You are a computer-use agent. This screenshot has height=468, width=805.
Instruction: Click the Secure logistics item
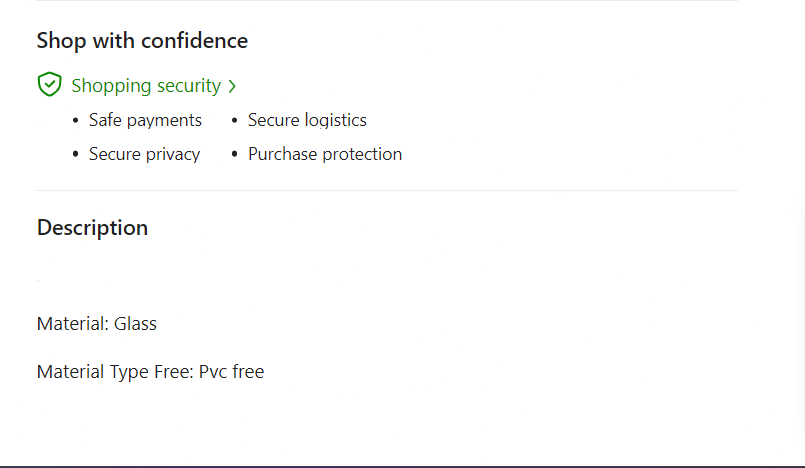point(307,120)
